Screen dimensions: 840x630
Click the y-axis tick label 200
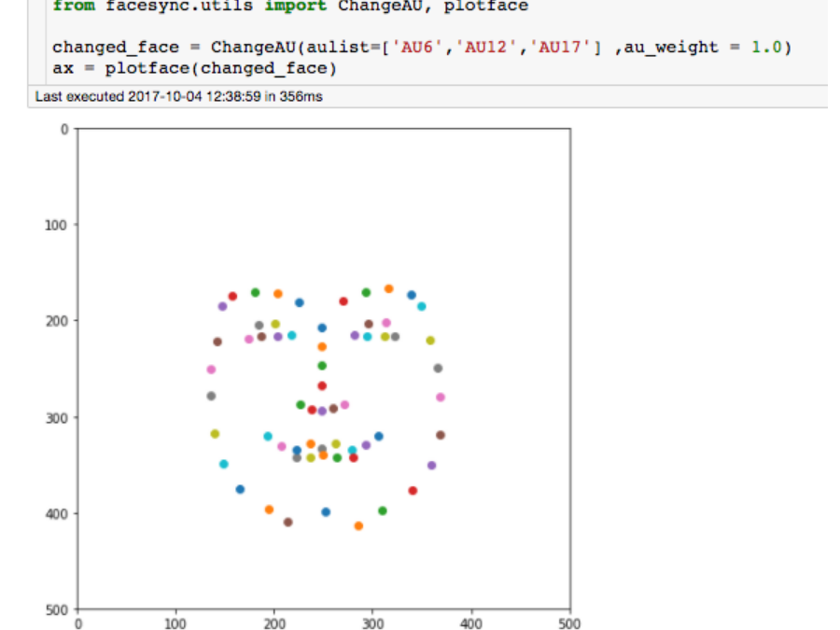coord(56,321)
